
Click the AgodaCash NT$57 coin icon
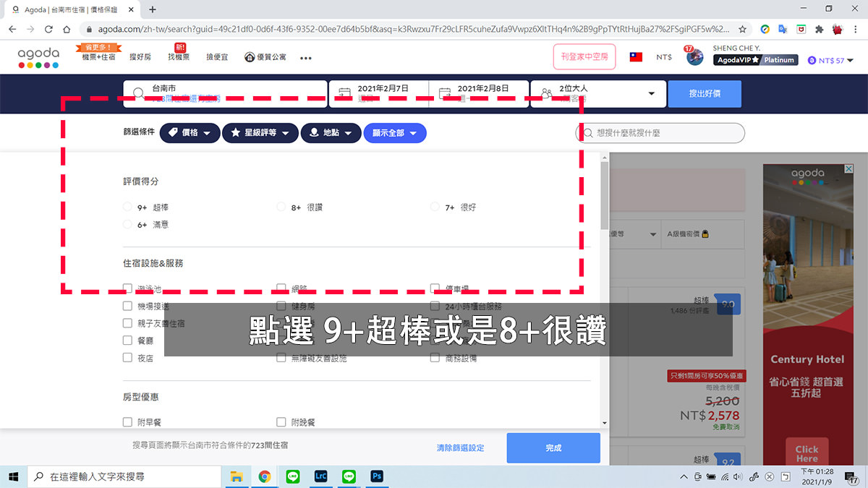point(812,61)
